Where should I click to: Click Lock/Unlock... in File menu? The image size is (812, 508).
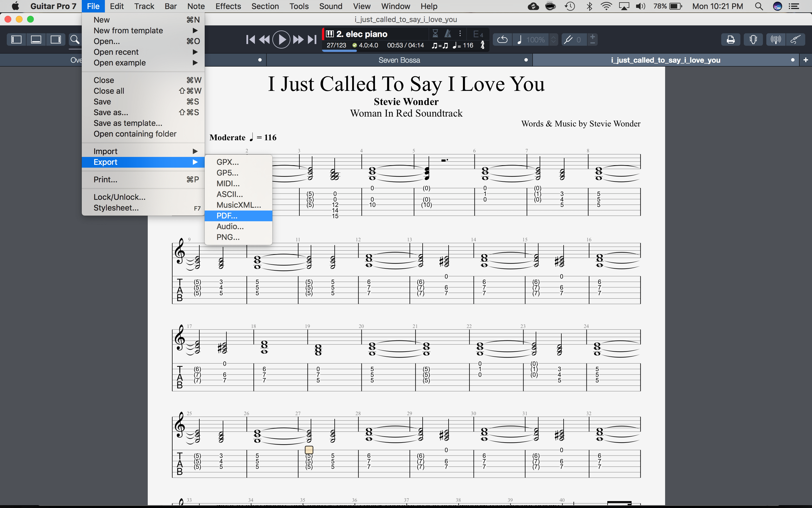pyautogui.click(x=143, y=197)
